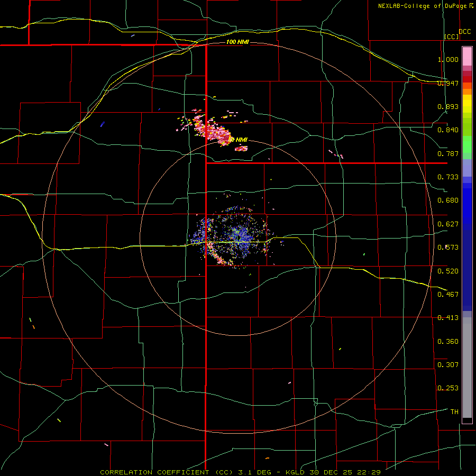Pick the bright green color bar segment

[467, 144]
